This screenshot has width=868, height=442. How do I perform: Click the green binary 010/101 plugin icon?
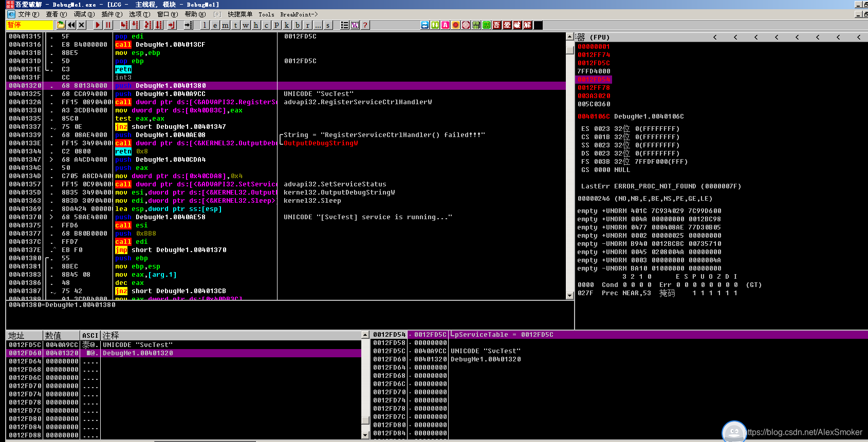tap(476, 25)
